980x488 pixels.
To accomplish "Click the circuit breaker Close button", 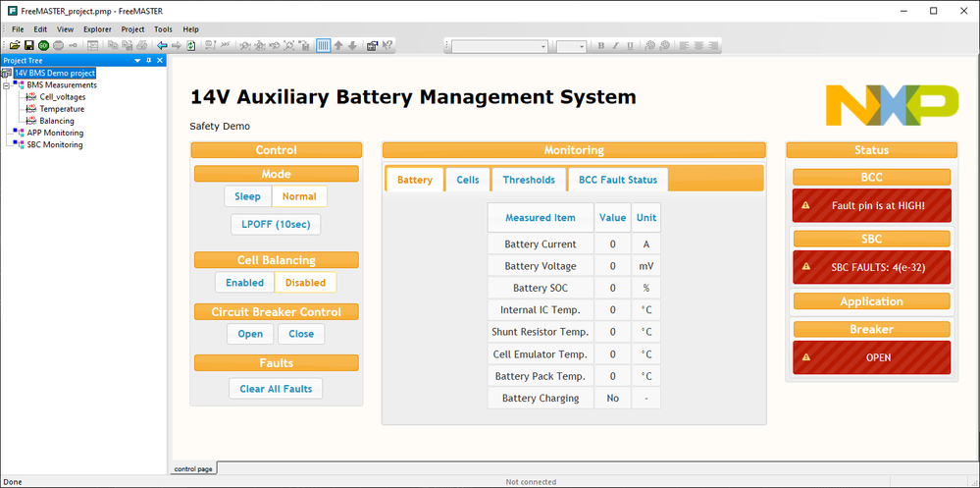I will point(301,334).
